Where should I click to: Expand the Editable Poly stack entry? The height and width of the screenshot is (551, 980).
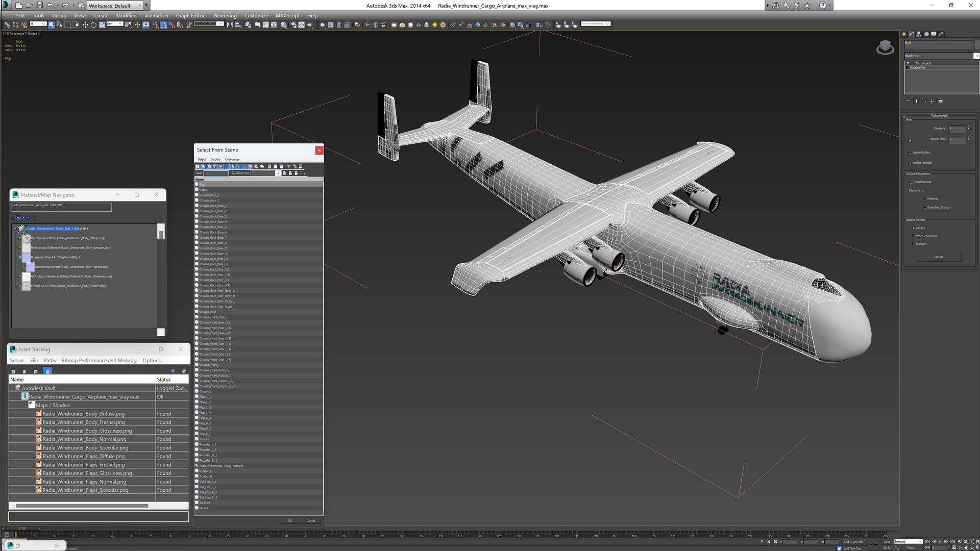click(x=908, y=67)
